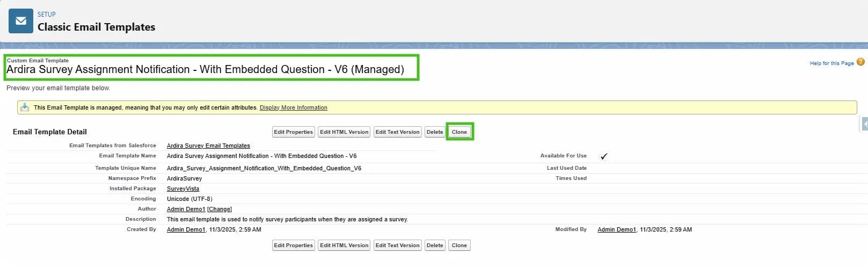This screenshot has height=267, width=868.
Task: Click the ArdiraSurvey namespace prefix value
Action: (x=185, y=178)
